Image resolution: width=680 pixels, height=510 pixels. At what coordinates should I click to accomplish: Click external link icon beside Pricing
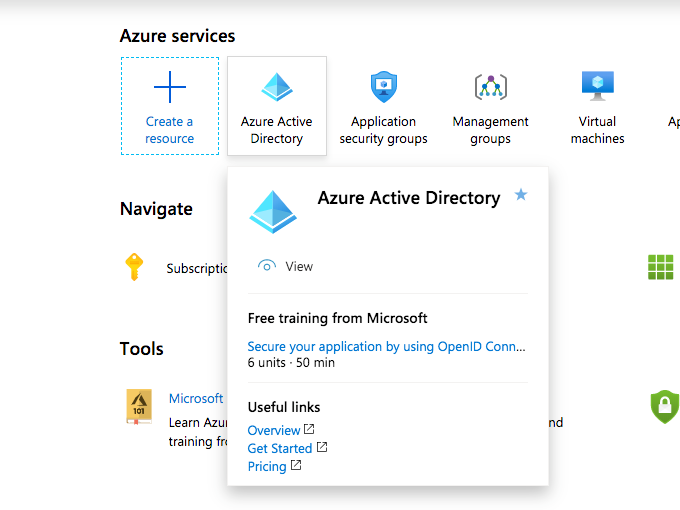click(296, 465)
